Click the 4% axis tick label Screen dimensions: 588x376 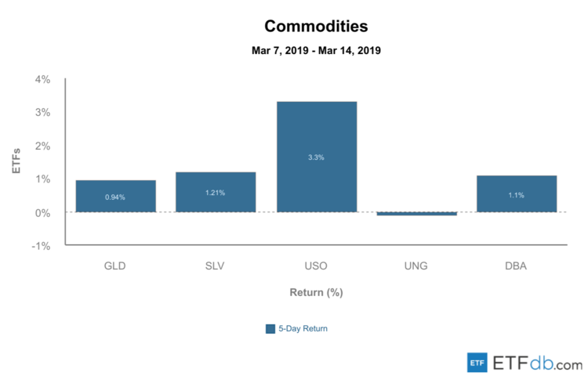point(42,79)
